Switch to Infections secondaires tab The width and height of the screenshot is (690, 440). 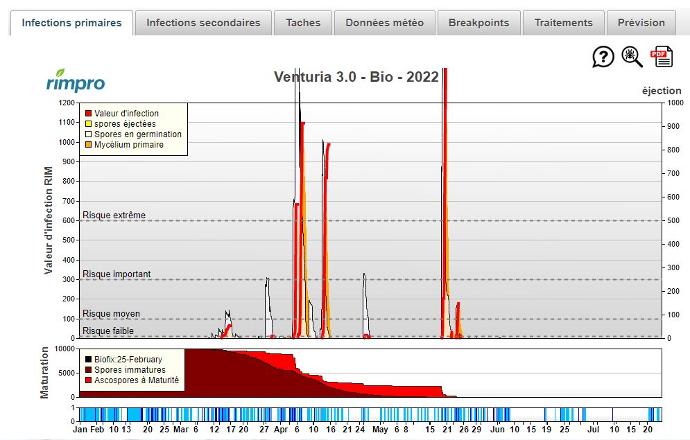click(x=203, y=23)
